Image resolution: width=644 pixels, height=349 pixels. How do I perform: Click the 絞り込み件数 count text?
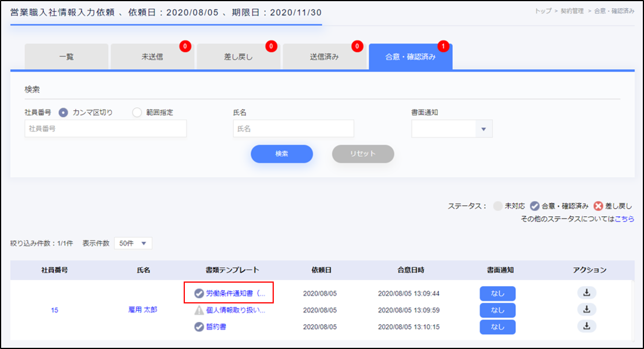[42, 243]
